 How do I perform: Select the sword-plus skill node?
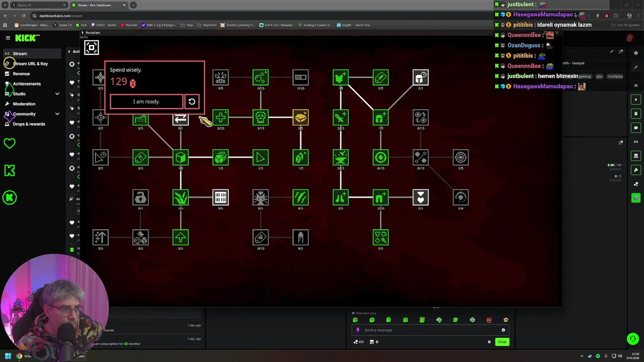[x=341, y=118]
